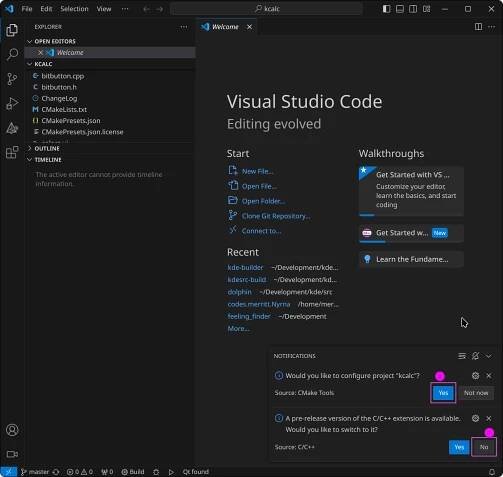The image size is (503, 477).
Task: Click Qt found status bar entry
Action: pos(195,472)
